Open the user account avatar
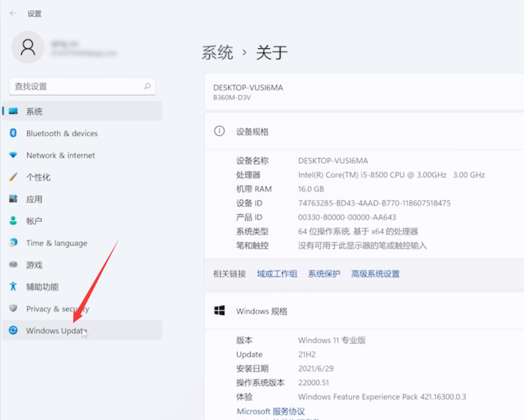This screenshot has width=524, height=420. pyautogui.click(x=28, y=47)
